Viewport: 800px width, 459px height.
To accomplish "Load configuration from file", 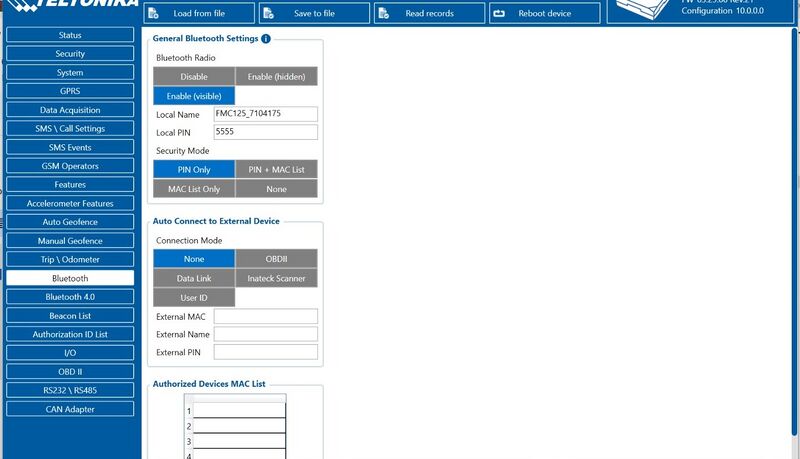I will [199, 13].
